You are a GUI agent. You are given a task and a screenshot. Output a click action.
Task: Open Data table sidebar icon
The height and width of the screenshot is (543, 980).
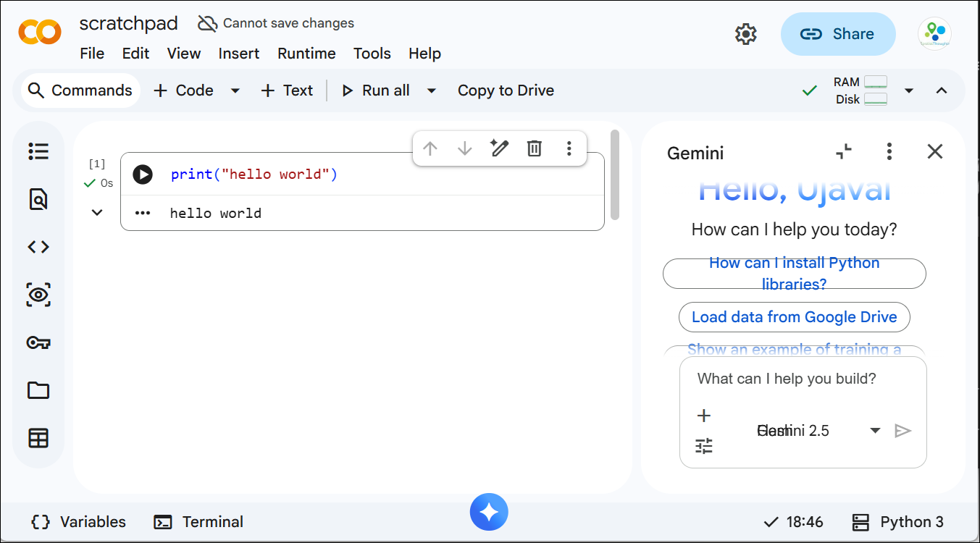pos(38,438)
